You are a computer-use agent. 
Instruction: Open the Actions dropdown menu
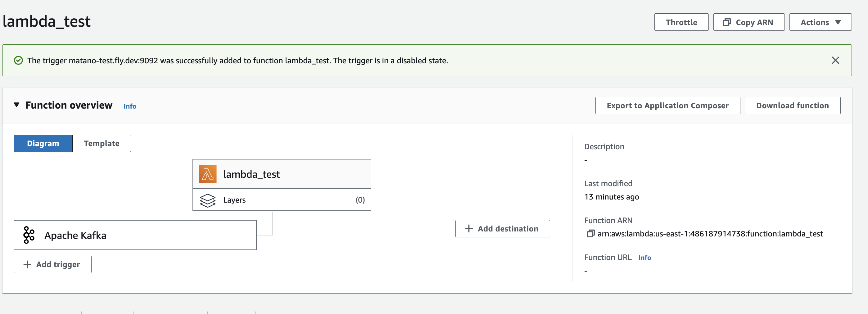(x=820, y=22)
